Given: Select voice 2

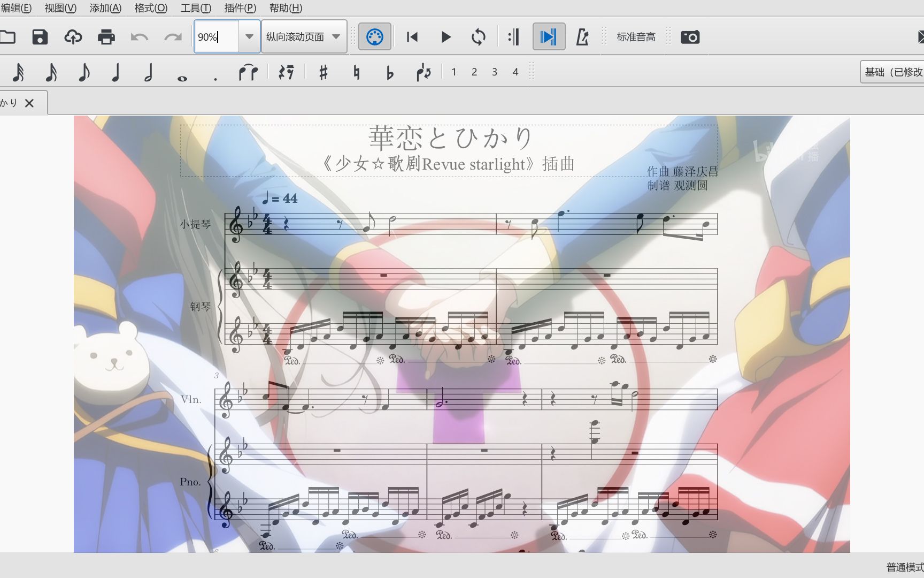Looking at the screenshot, I should pos(474,72).
